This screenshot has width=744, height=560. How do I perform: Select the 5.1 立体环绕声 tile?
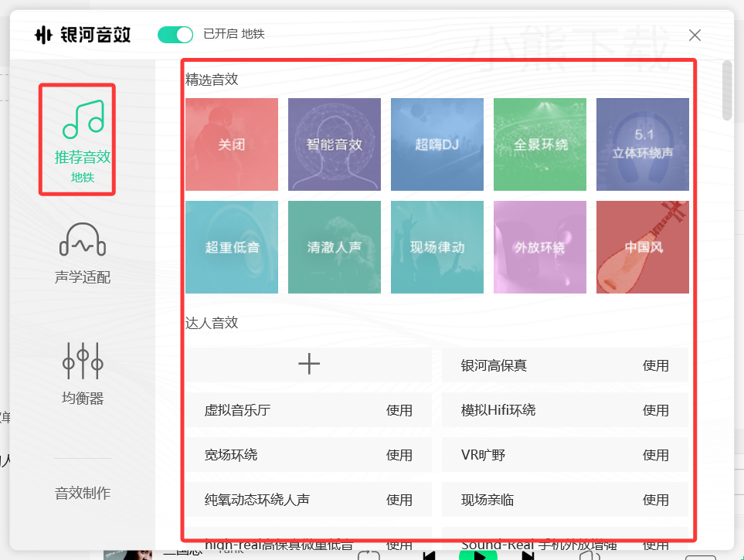point(643,144)
